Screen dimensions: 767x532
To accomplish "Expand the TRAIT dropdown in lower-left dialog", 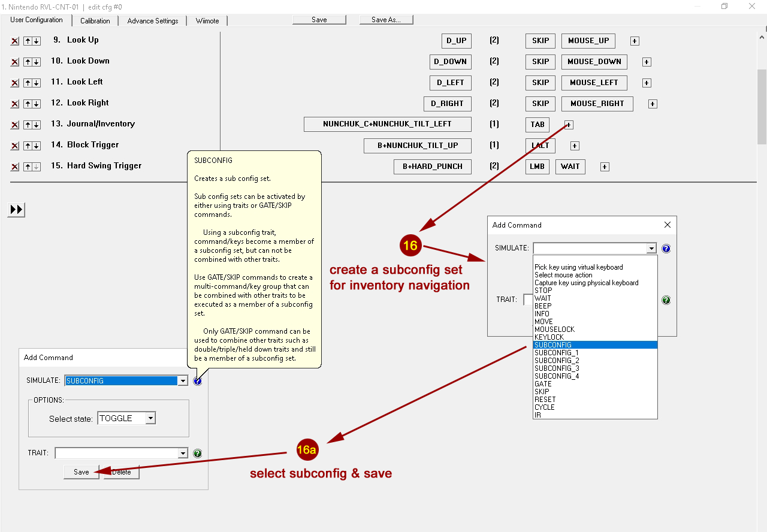I will [183, 454].
